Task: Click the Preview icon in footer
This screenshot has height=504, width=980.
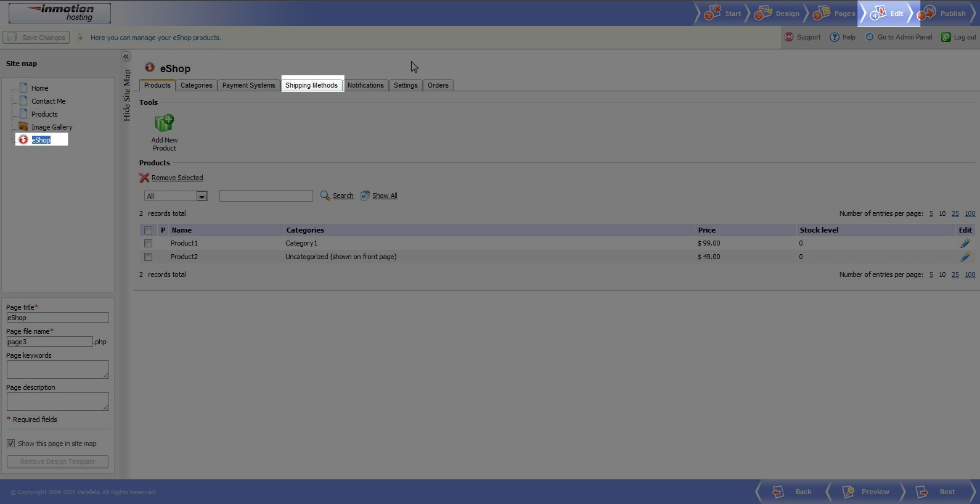Action: [848, 492]
